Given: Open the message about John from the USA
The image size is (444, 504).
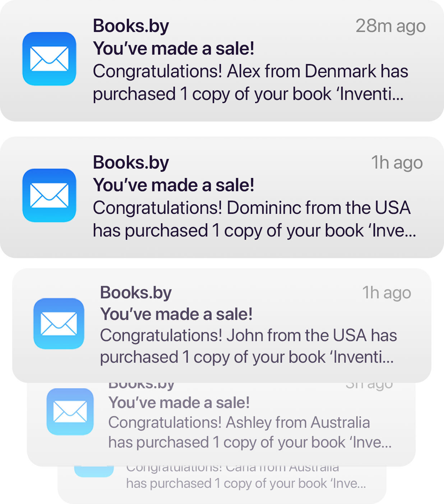Looking at the screenshot, I should (x=248, y=347).
